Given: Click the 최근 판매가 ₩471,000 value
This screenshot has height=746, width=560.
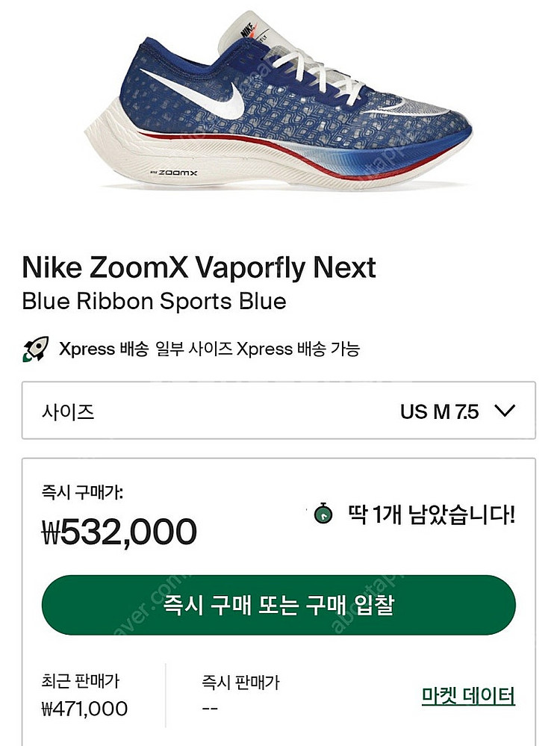Looking at the screenshot, I should [x=84, y=709].
